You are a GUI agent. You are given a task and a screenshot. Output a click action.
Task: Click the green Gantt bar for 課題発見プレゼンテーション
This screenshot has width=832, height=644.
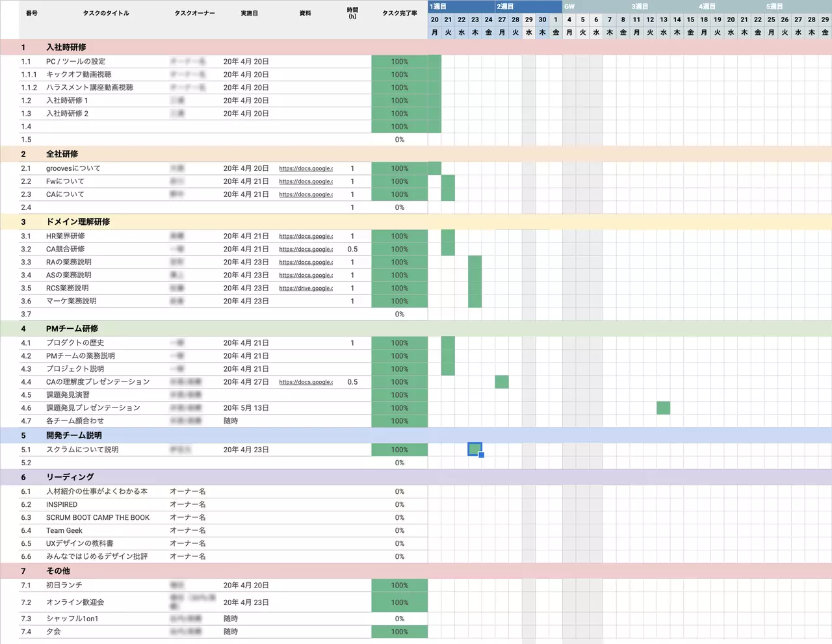[663, 408]
